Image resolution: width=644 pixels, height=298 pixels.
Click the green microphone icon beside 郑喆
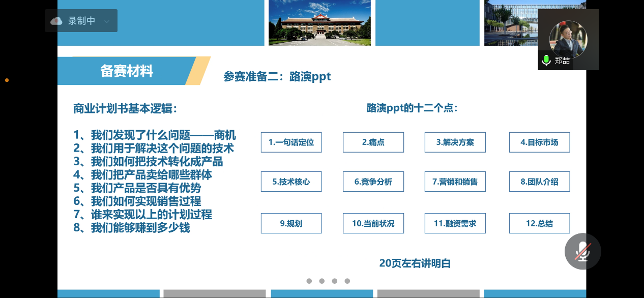546,61
